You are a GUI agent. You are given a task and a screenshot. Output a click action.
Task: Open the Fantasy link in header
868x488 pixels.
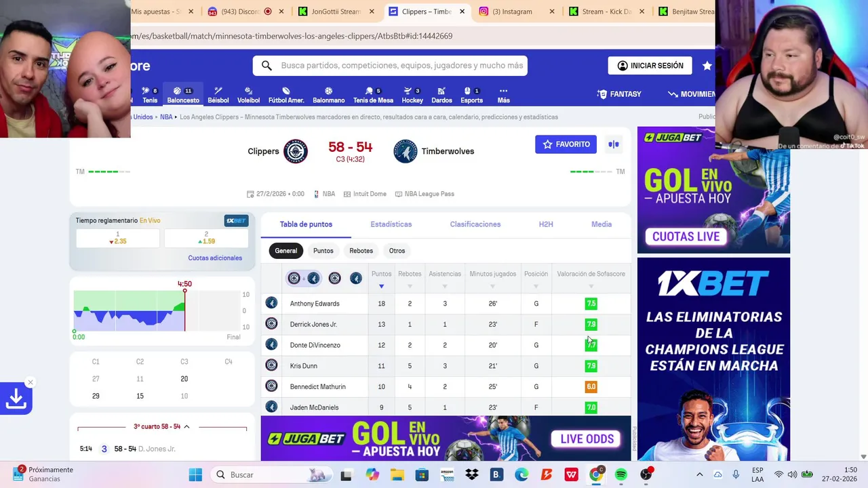[618, 94]
